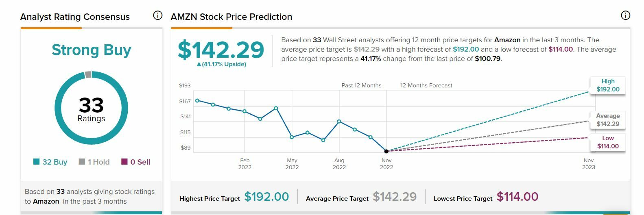Click the teal Buy legend square
Image resolution: width=644 pixels, height=215 pixels.
pyautogui.click(x=37, y=162)
